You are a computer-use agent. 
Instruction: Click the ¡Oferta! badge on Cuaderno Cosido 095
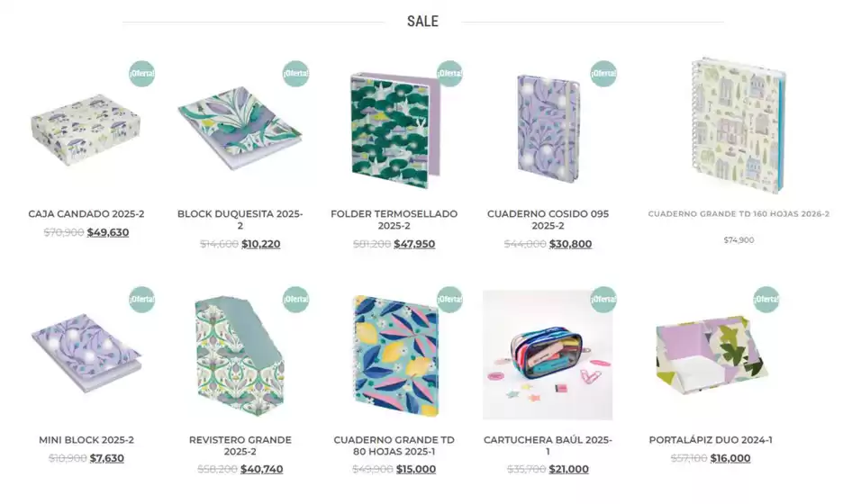[x=603, y=74]
